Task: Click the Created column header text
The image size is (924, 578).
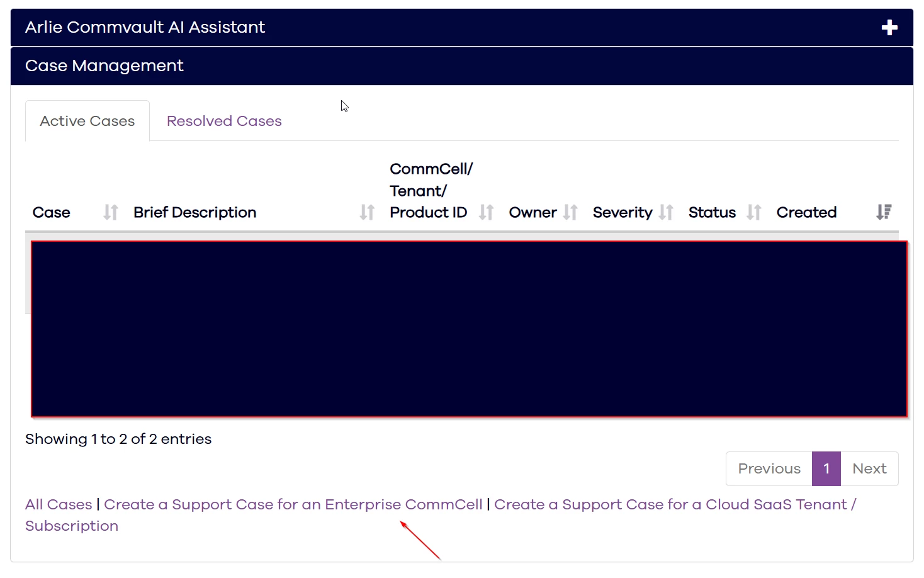Action: pos(806,212)
